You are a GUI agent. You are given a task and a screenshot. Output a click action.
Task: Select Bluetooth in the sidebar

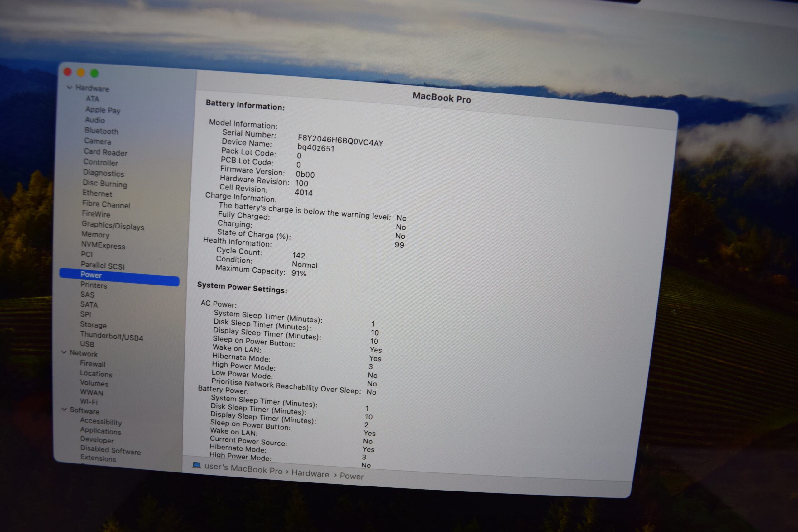(x=101, y=131)
